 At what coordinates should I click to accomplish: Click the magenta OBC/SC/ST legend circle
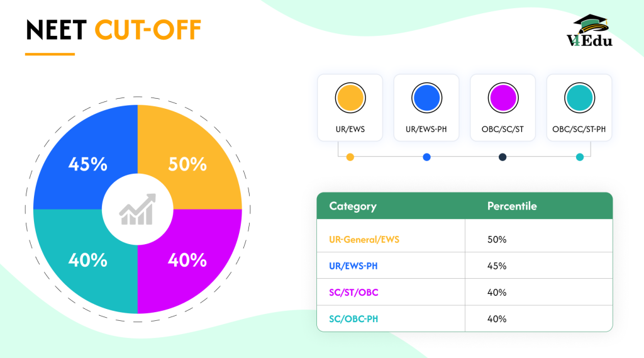[502, 99]
